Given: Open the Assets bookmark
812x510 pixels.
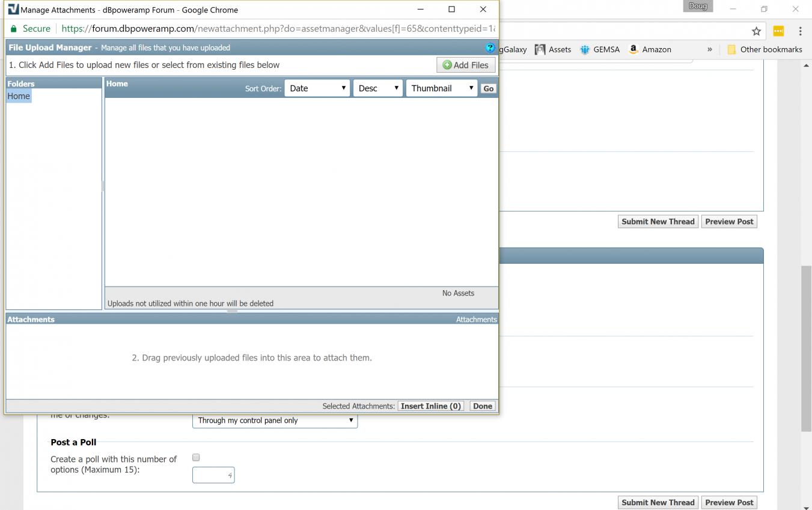Looking at the screenshot, I should pos(553,49).
